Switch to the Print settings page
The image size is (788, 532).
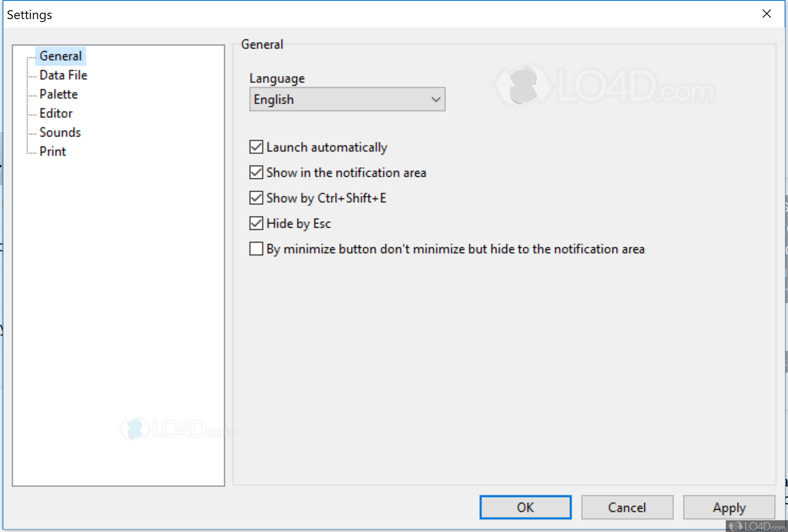pyautogui.click(x=53, y=151)
